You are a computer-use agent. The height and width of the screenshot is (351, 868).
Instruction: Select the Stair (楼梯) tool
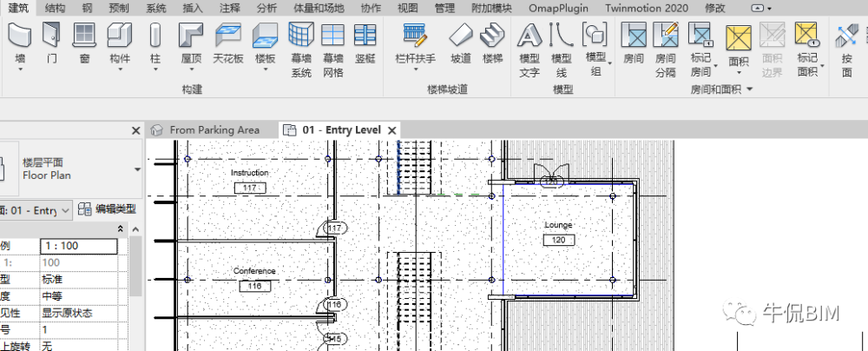click(x=492, y=43)
